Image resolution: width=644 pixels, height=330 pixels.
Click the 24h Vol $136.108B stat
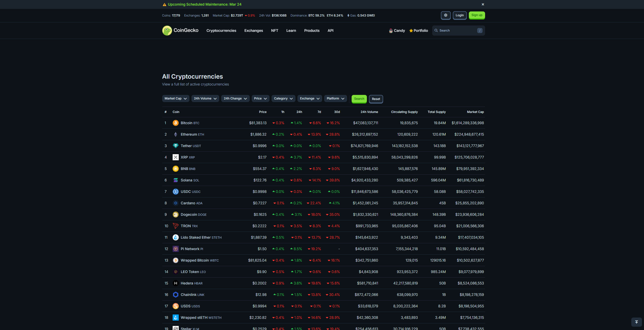tap(279, 16)
